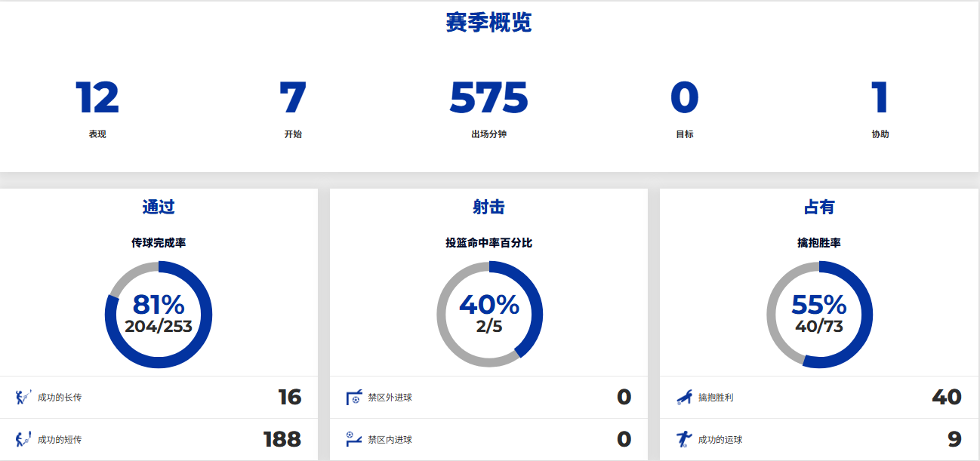Click the 12 表现 appearances stat
This screenshot has width=980, height=461.
click(97, 98)
